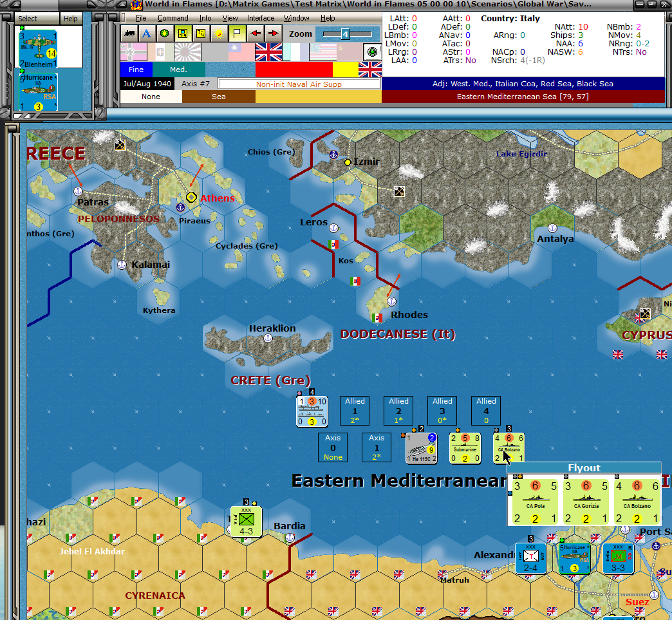The height and width of the screenshot is (620, 672).
Task: Click the red right arrow button
Action: [273, 34]
